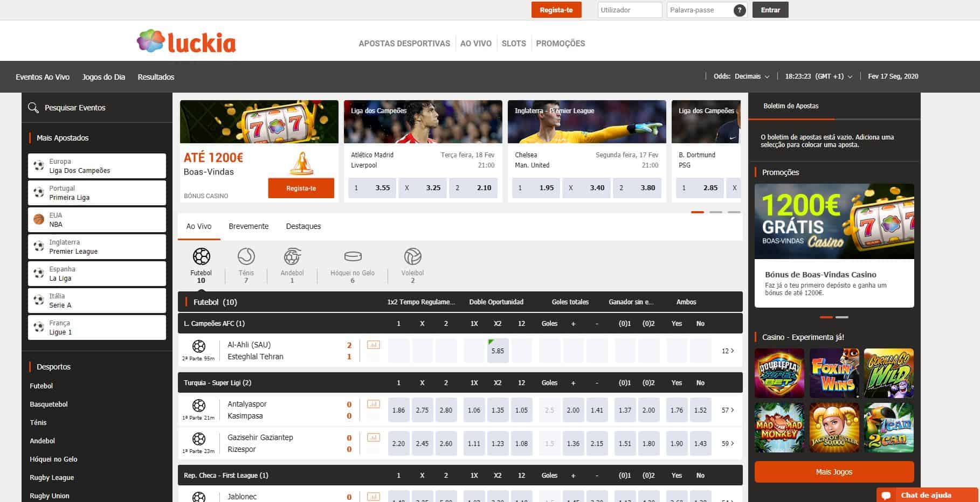980x502 pixels.
Task: Click the Utilizador input field
Action: pos(630,10)
